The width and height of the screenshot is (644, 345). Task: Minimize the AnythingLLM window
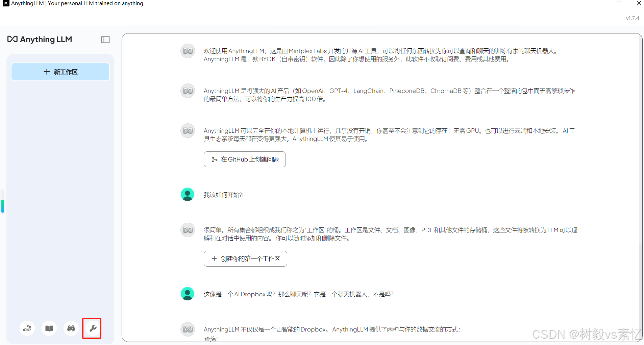[599, 3]
